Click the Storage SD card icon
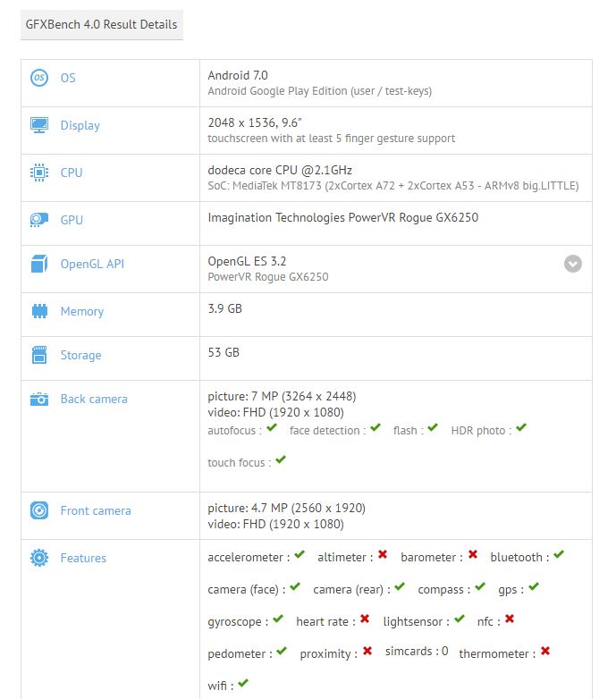This screenshot has height=699, width=616. (x=39, y=355)
